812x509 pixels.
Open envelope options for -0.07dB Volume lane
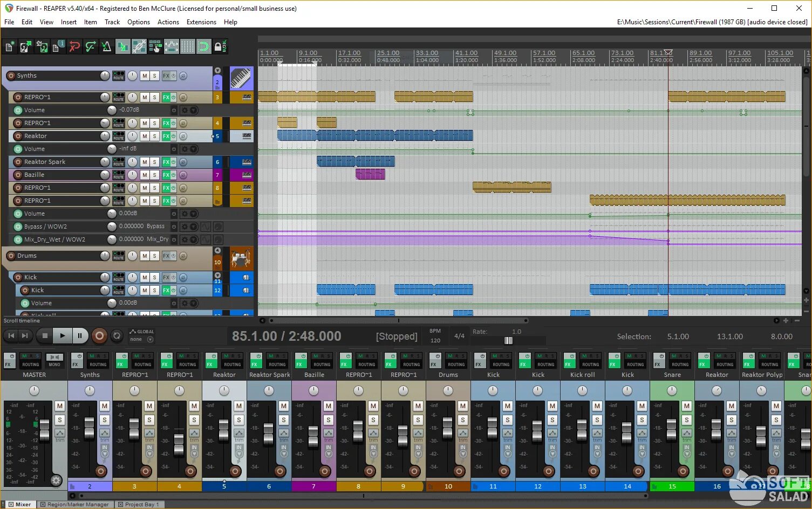[188, 110]
